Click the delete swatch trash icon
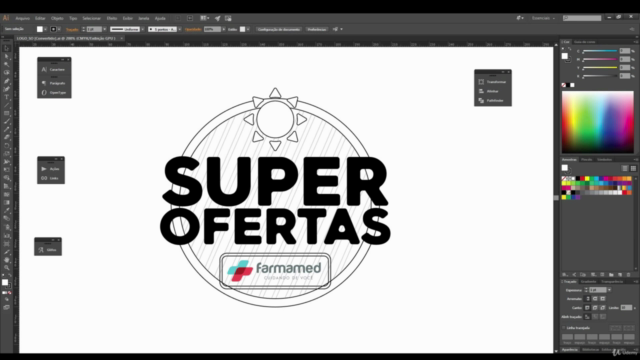The image size is (640, 360). pyautogui.click(x=629, y=275)
